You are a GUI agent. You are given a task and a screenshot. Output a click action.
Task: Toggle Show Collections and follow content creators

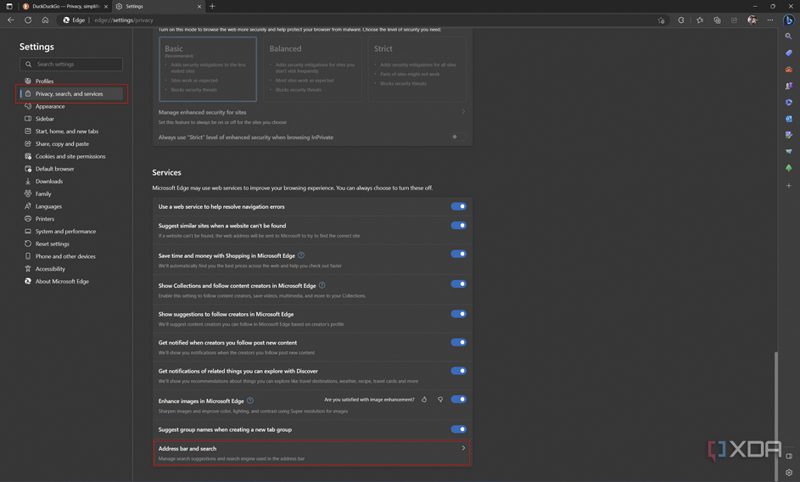tap(458, 284)
